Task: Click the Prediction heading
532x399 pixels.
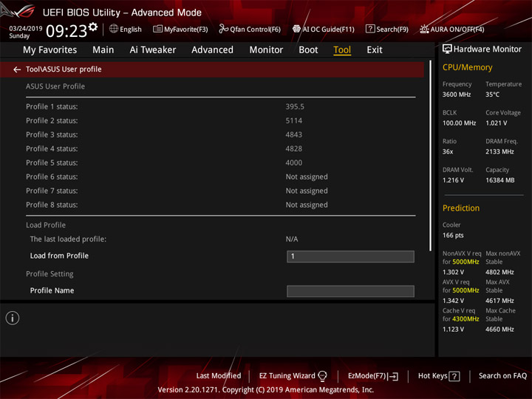Action: pyautogui.click(x=461, y=208)
